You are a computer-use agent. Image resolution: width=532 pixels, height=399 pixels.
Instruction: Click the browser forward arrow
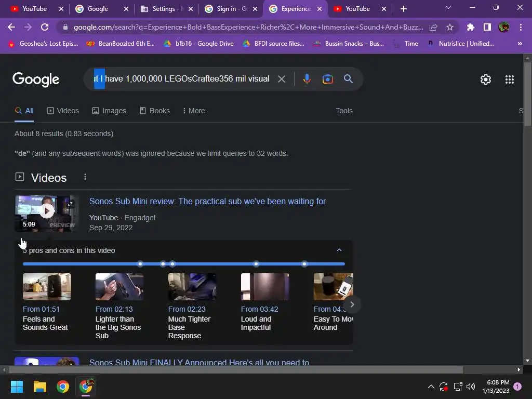click(28, 27)
